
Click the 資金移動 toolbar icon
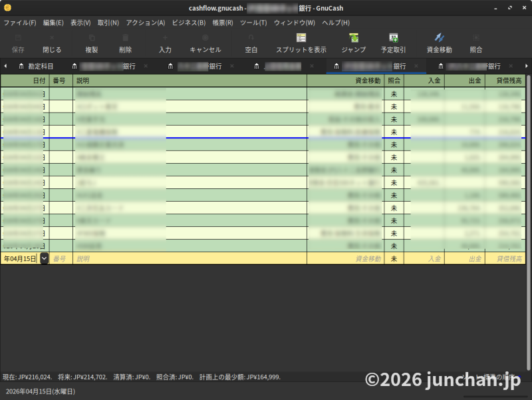click(439, 38)
